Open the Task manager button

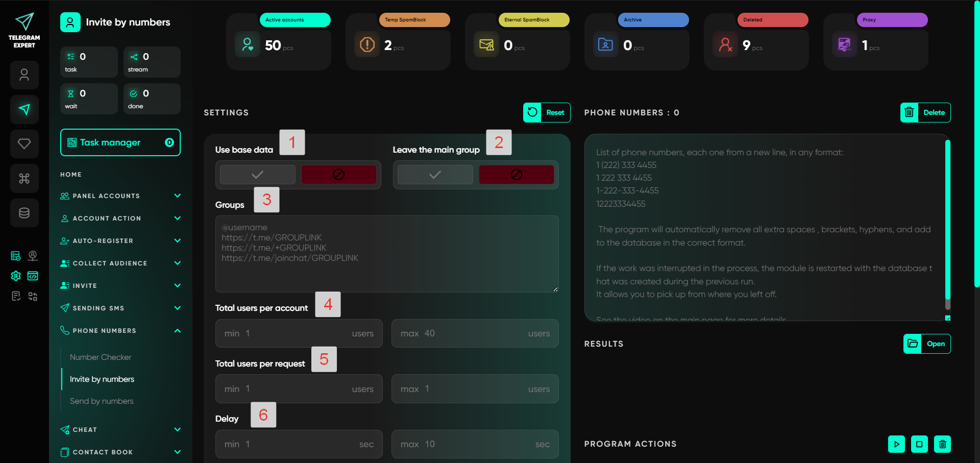(120, 142)
